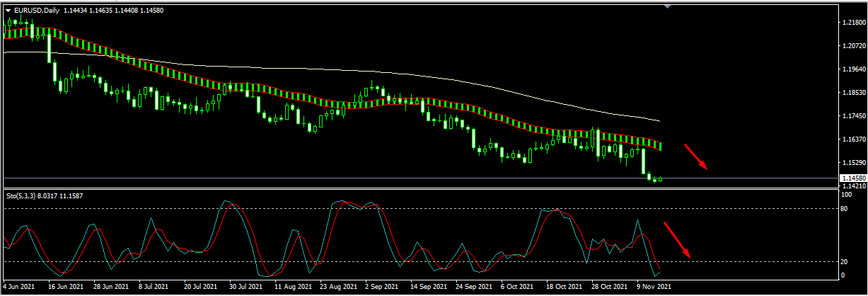
Task: Click the OHLC value 1.14434 in the chart header
Action: click(x=76, y=11)
